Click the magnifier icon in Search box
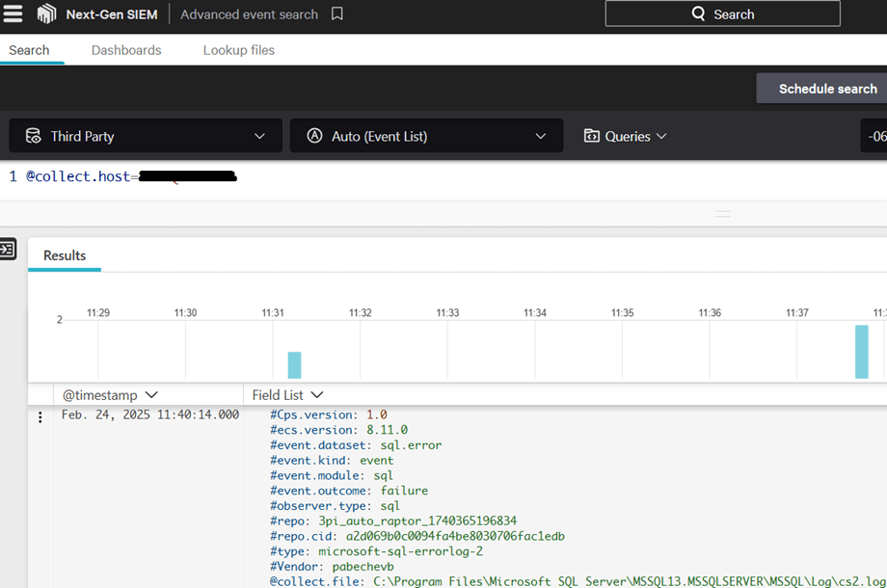Screen dimensions: 887x588 click(699, 14)
